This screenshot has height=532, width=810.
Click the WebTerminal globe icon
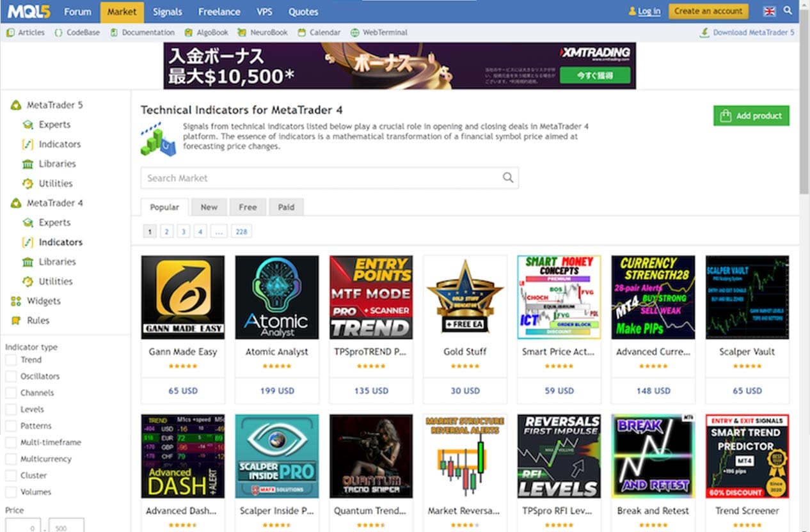click(x=354, y=33)
